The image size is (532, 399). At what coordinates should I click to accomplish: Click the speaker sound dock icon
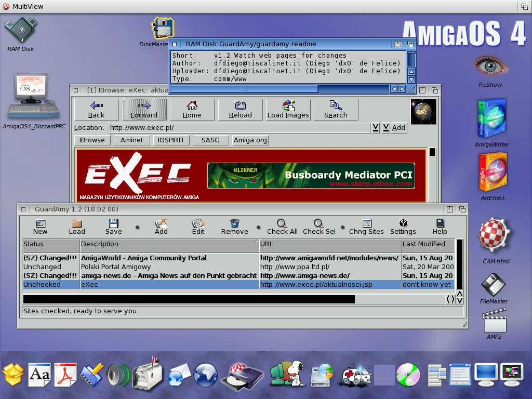click(117, 375)
